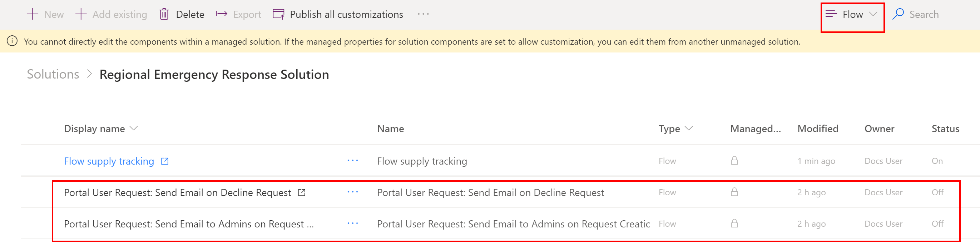Open more options for Send Email on Decline Request

(x=353, y=192)
